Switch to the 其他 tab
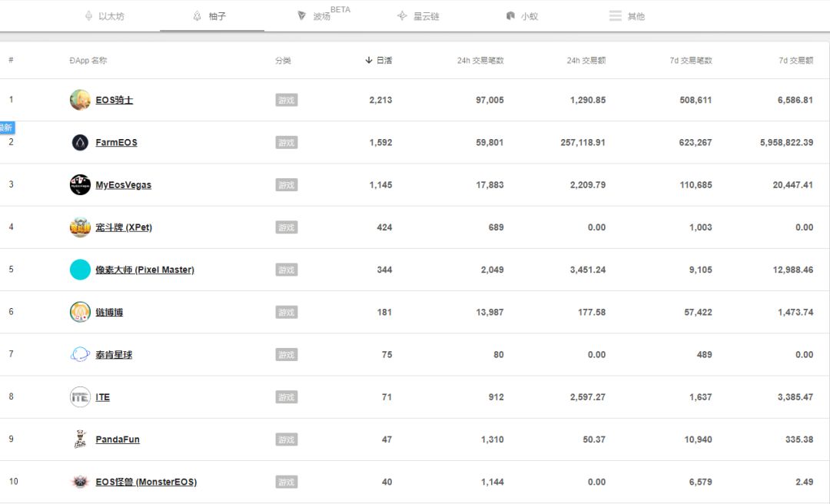This screenshot has height=504, width=830. click(627, 16)
